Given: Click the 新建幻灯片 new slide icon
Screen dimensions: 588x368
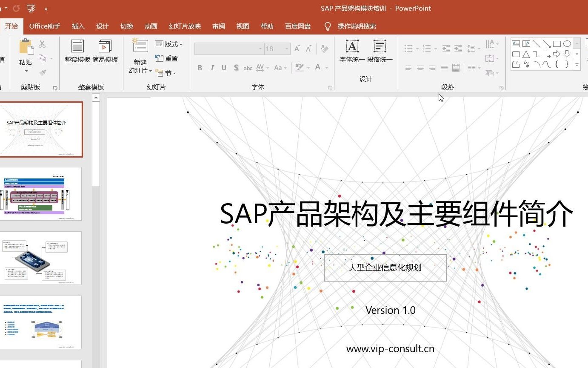Looking at the screenshot, I should pyautogui.click(x=140, y=46).
